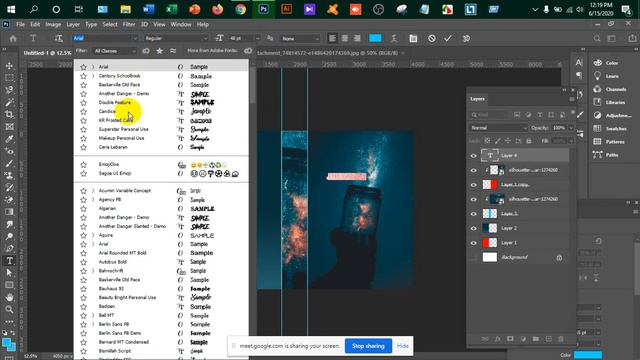Expand the Bahnschrift font family

click(93, 271)
